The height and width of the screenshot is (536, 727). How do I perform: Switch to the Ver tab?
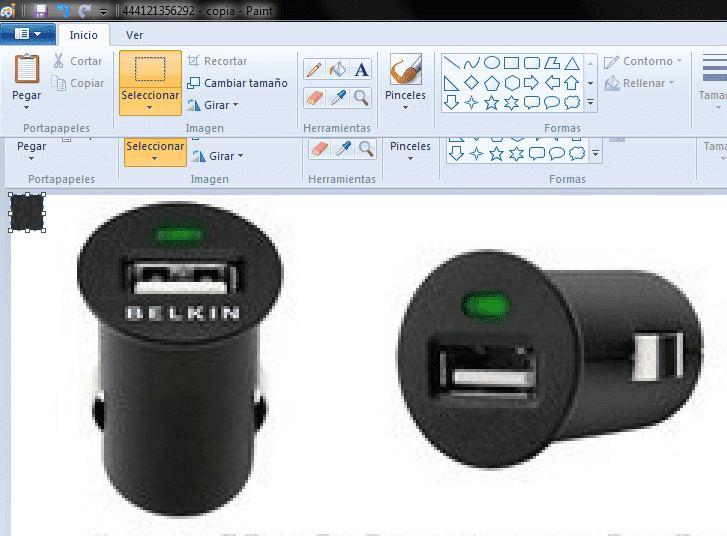pyautogui.click(x=134, y=35)
